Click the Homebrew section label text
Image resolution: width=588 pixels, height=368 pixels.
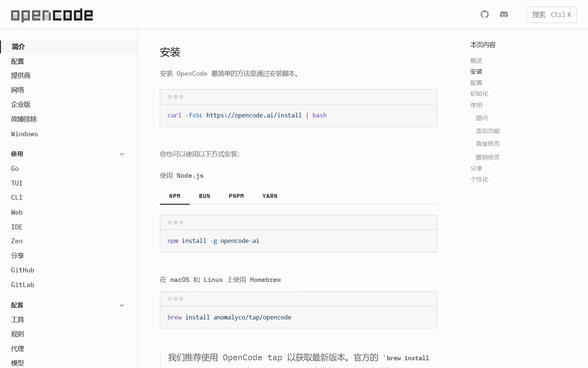(220, 280)
